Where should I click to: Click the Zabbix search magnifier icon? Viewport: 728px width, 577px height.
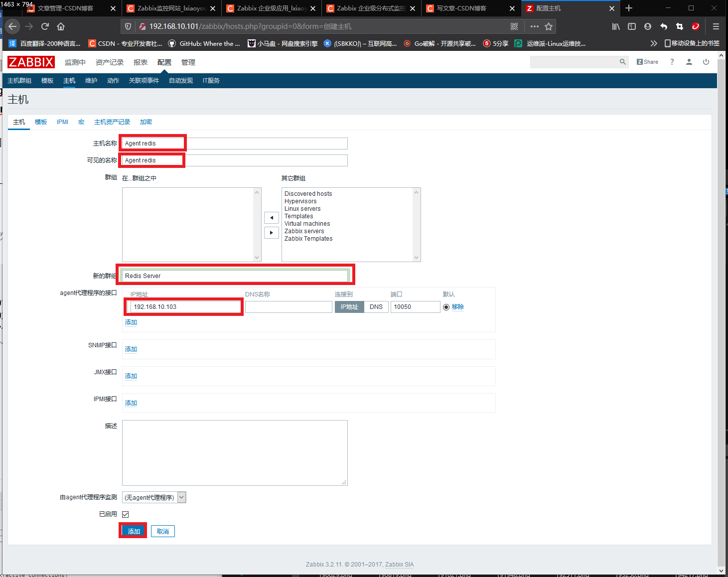(x=622, y=62)
